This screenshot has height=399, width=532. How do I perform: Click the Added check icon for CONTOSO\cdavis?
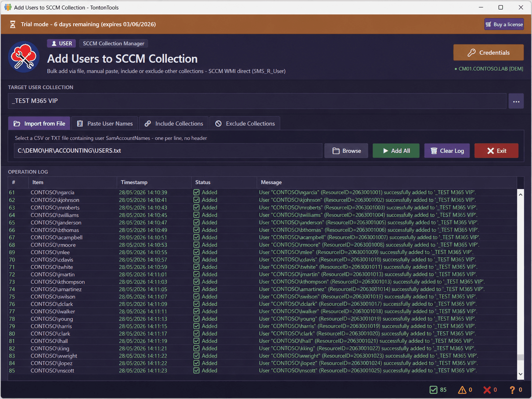coord(197,260)
